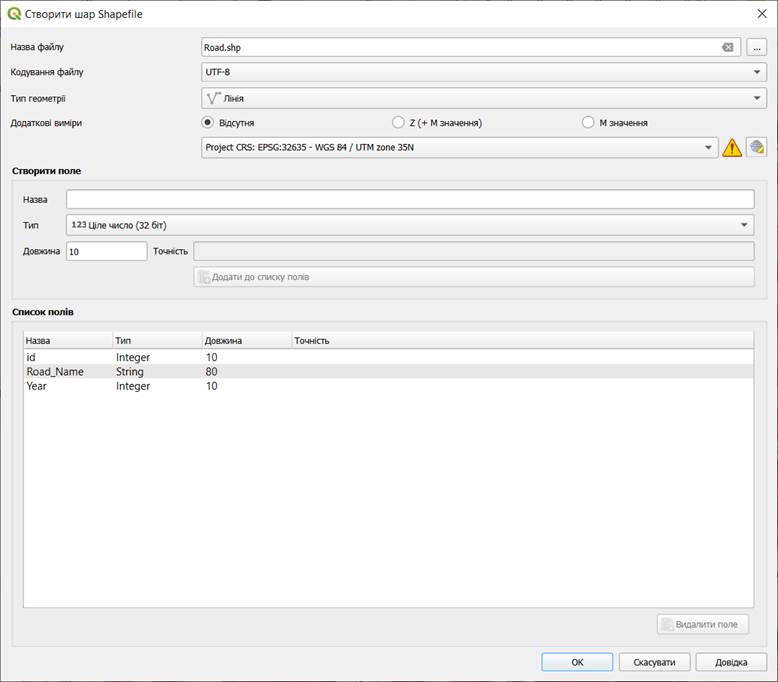Select the Road_Name row in fields list
The image size is (778, 682).
click(56, 371)
